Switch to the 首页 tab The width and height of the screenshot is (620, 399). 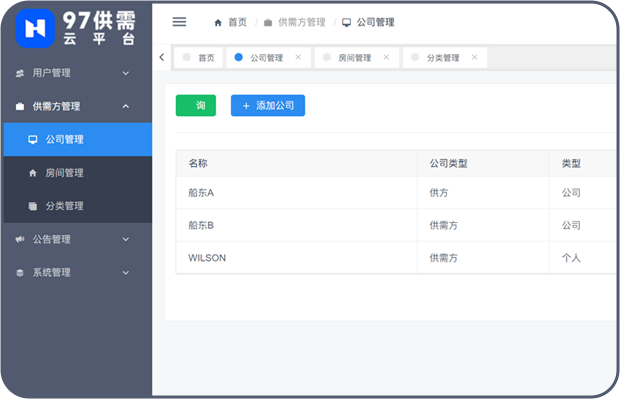click(x=198, y=58)
